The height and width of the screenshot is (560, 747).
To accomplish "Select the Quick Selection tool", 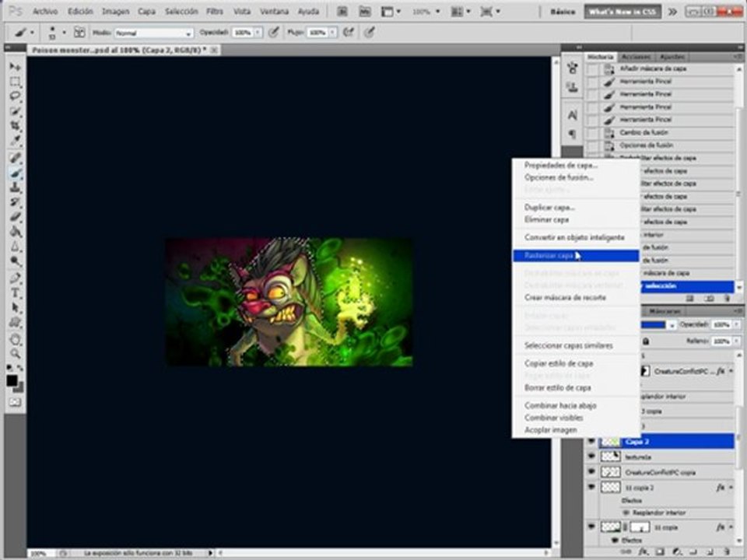I will point(16,111).
